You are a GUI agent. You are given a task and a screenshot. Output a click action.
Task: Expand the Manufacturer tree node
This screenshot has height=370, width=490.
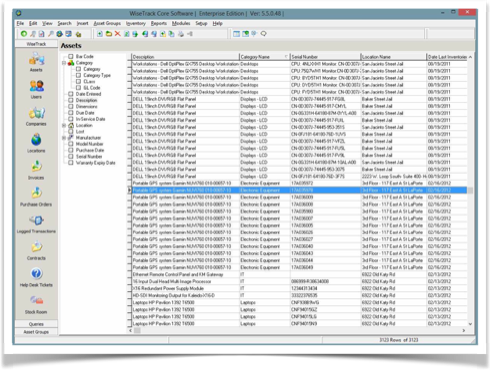64,138
